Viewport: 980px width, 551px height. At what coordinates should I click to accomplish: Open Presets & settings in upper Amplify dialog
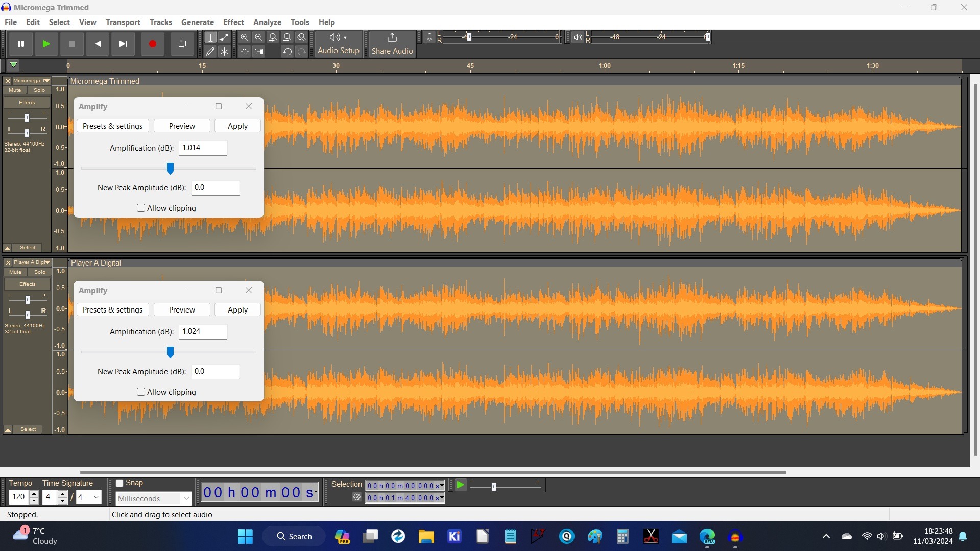113,126
